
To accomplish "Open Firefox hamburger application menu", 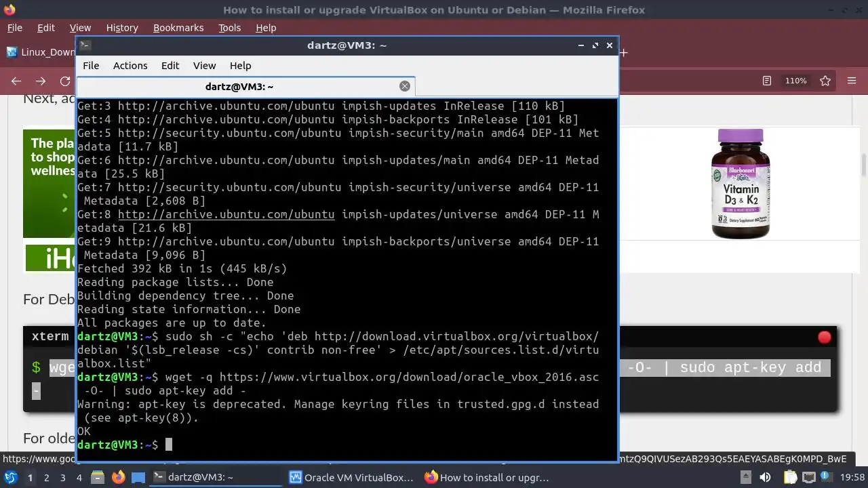I will click(852, 81).
